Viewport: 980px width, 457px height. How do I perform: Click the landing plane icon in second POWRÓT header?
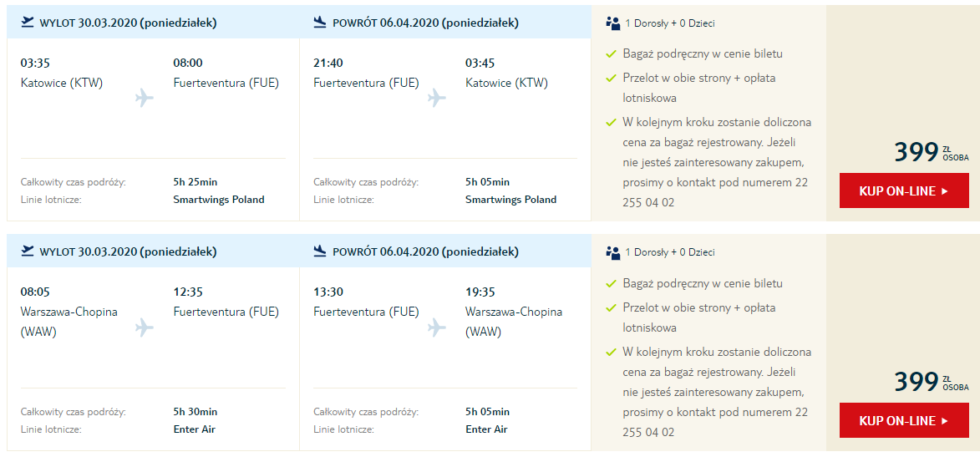(x=320, y=251)
